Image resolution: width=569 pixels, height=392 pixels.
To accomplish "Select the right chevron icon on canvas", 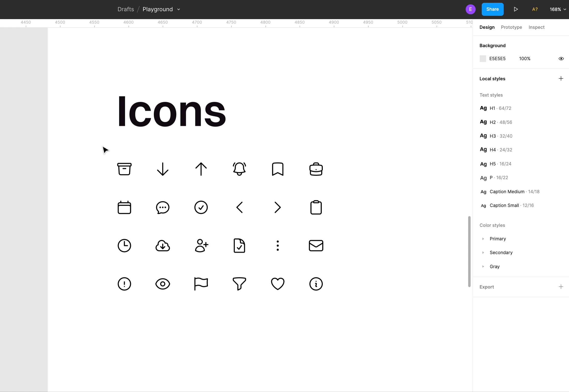I will (x=278, y=207).
